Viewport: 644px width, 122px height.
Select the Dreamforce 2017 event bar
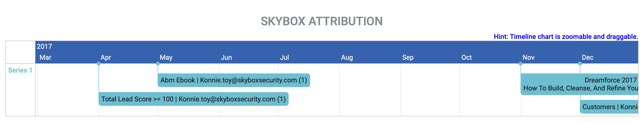pos(579,84)
